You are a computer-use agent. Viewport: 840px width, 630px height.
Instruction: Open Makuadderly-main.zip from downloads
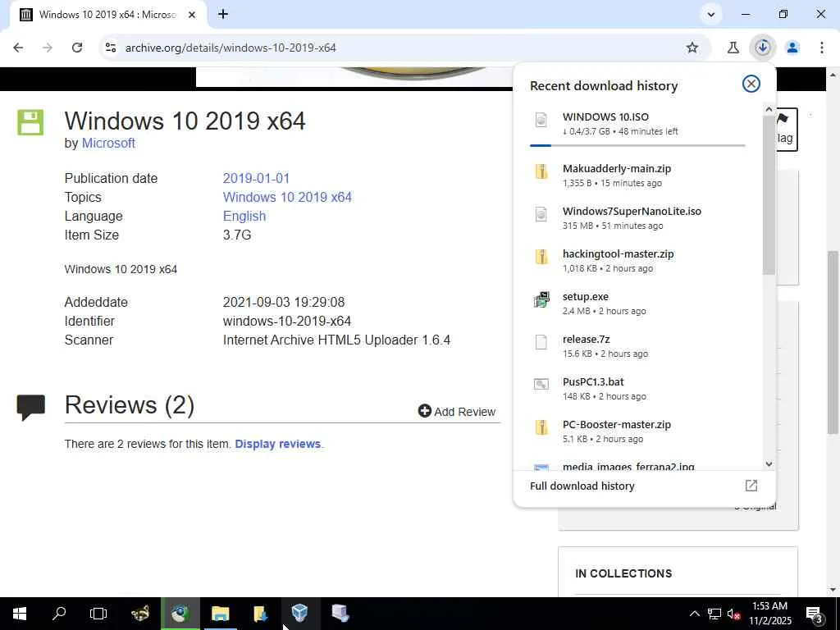coord(637,176)
